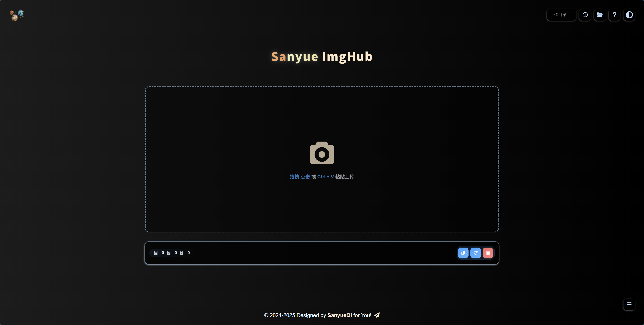Click the paper plane icon in footer
Screen dimensions: 644x325
coord(377,315)
